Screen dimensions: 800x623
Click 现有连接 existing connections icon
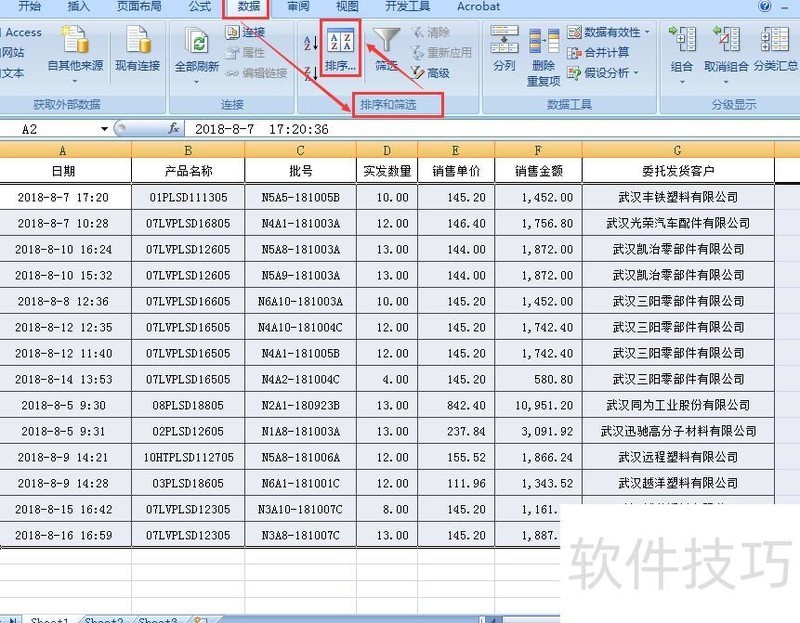[138, 49]
